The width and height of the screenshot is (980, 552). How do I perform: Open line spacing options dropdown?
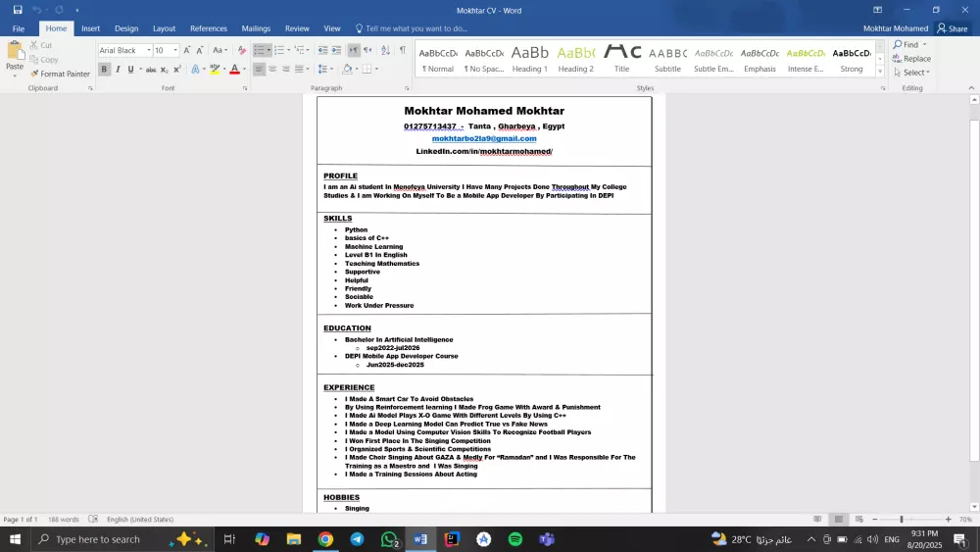325,69
